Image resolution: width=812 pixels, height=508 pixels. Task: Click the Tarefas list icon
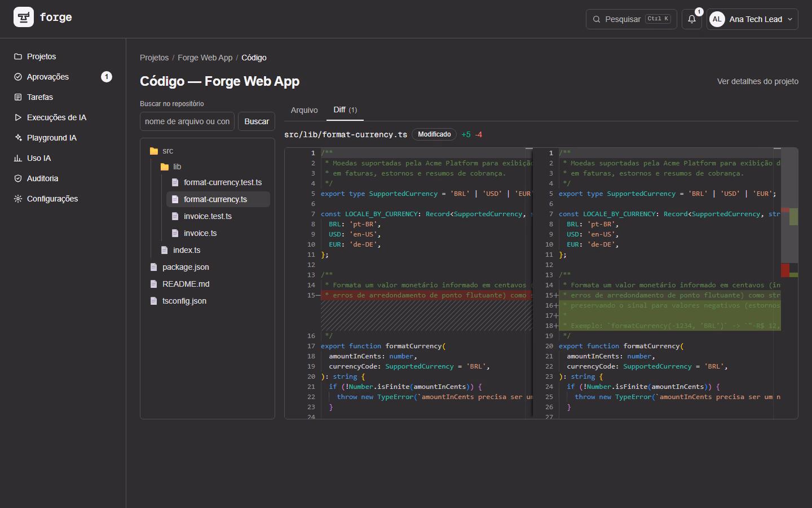(x=18, y=97)
